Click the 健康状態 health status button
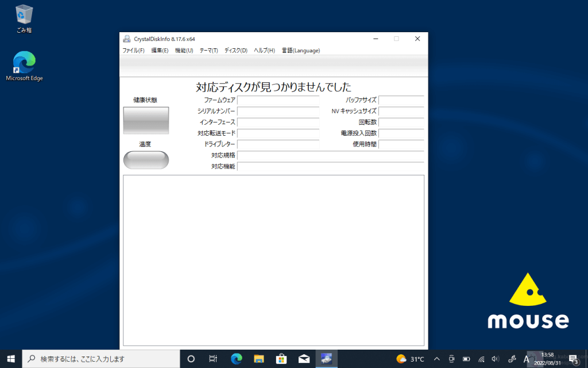The height and width of the screenshot is (368, 588). coord(146,120)
